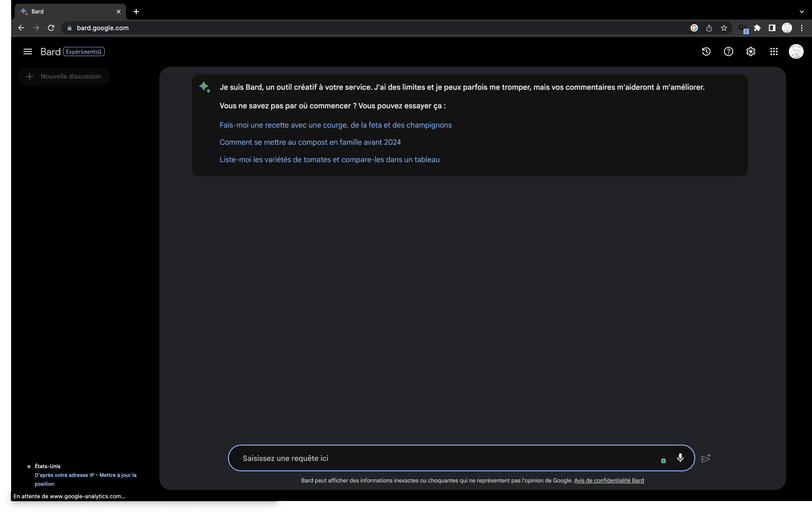This screenshot has width=812, height=514.
Task: Go forward in browser history
Action: (x=36, y=28)
